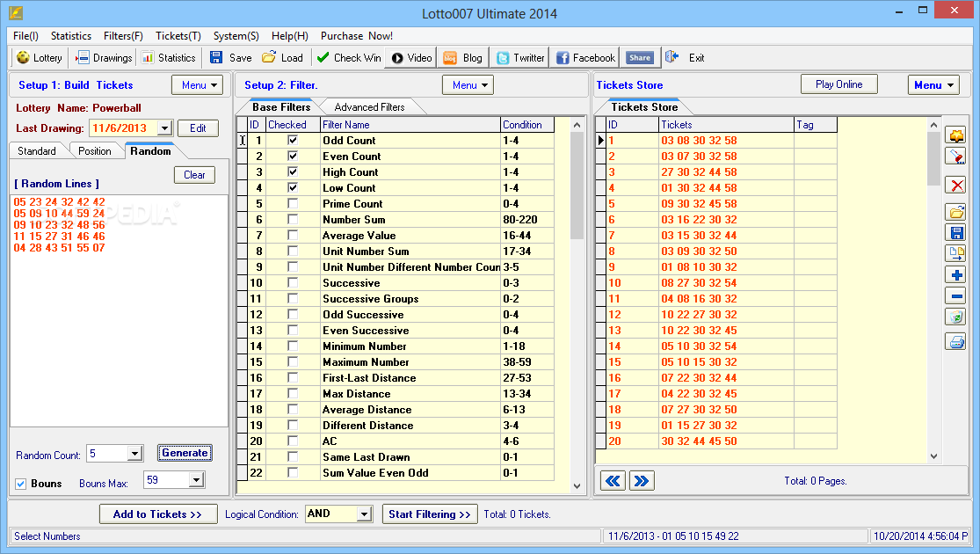
Task: Expand the Random Count dropdown
Action: point(135,454)
